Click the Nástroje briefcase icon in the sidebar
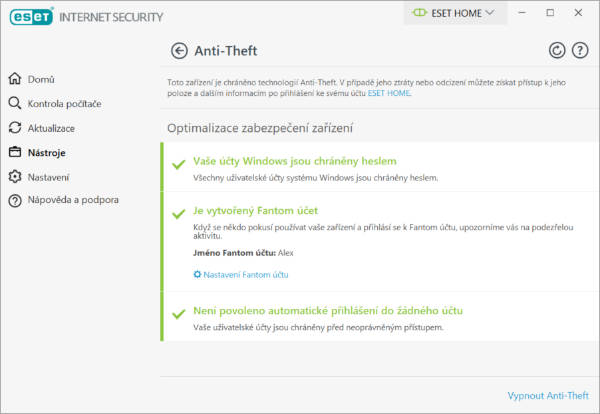Viewport: 600px width, 414px height. [15, 152]
